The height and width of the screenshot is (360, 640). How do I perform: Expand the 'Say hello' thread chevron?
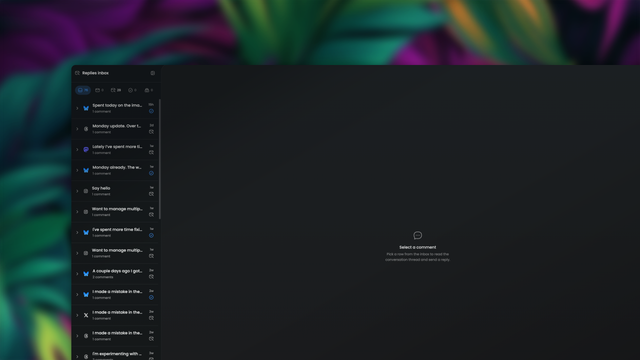(x=77, y=191)
